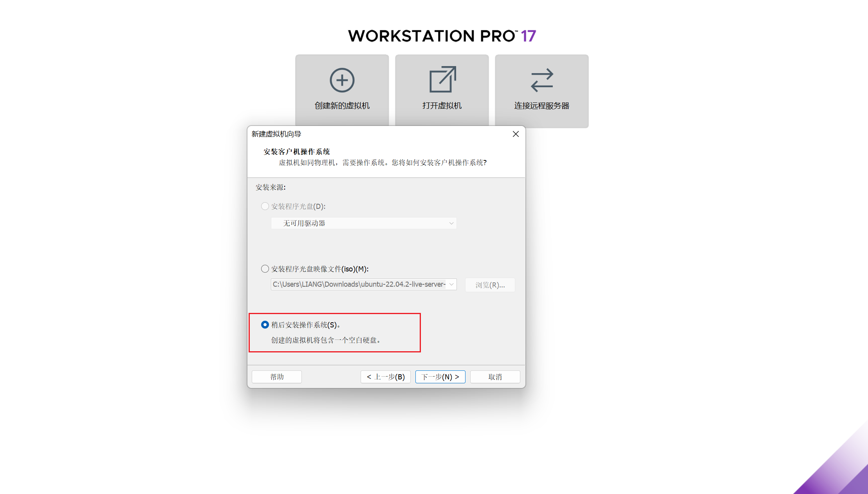Viewport: 868px width, 494px height.
Task: Click the open virtual machine arrow icon
Action: click(442, 79)
